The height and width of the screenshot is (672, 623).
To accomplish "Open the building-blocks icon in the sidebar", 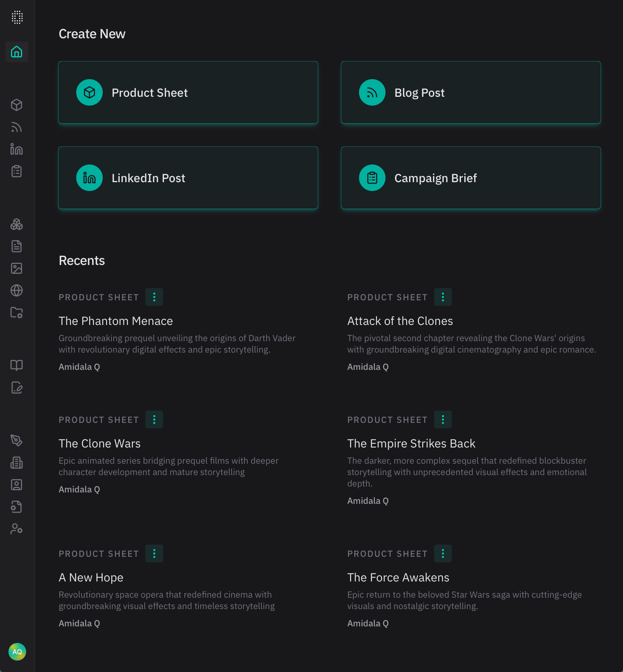I will click(x=17, y=224).
